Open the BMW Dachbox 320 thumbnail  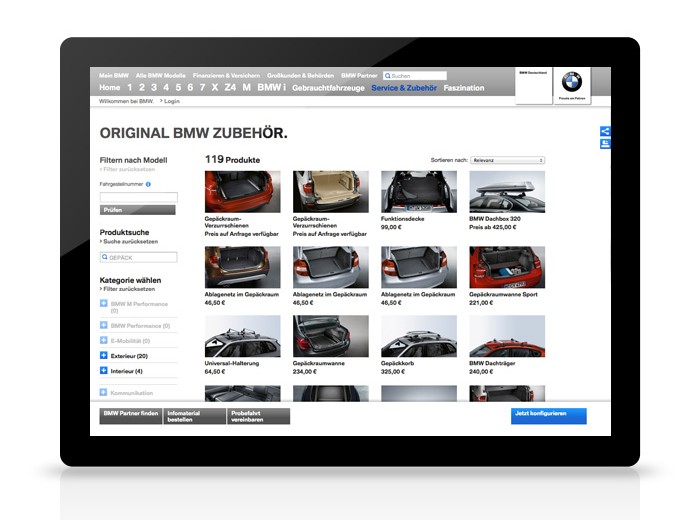507,191
